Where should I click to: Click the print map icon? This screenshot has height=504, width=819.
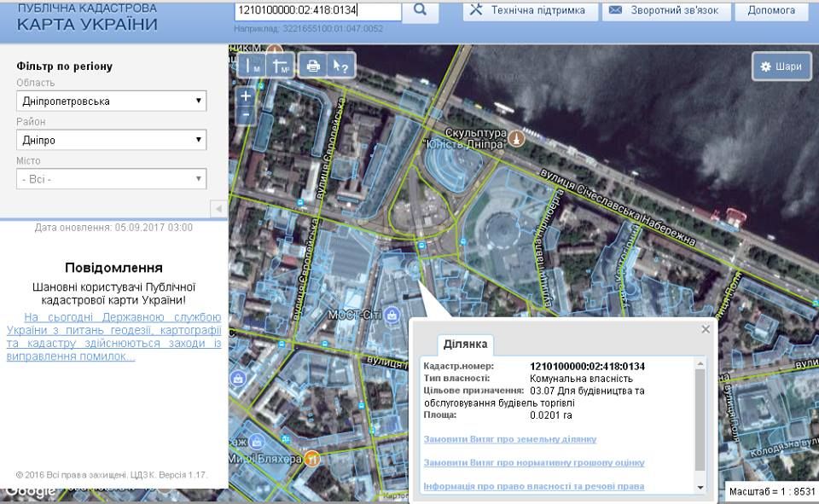click(x=313, y=66)
